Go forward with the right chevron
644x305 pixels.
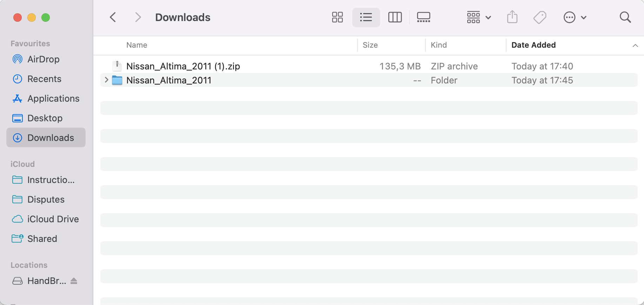(x=138, y=17)
